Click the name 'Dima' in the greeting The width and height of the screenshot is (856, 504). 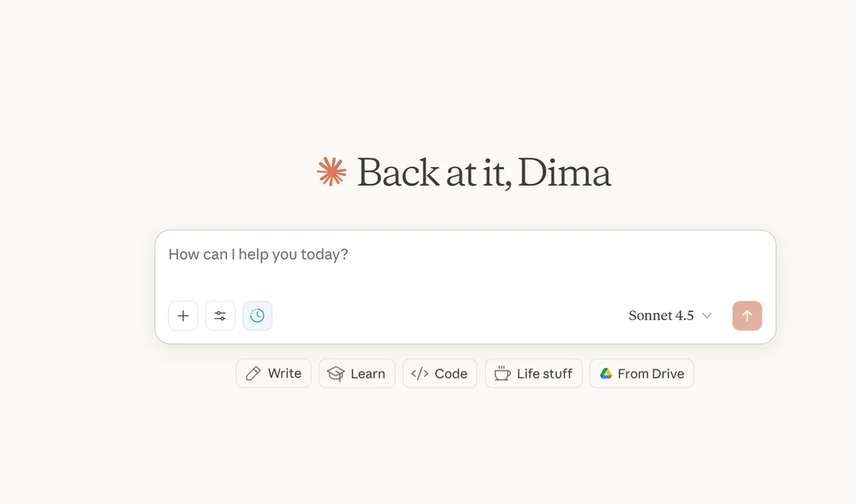click(x=564, y=173)
